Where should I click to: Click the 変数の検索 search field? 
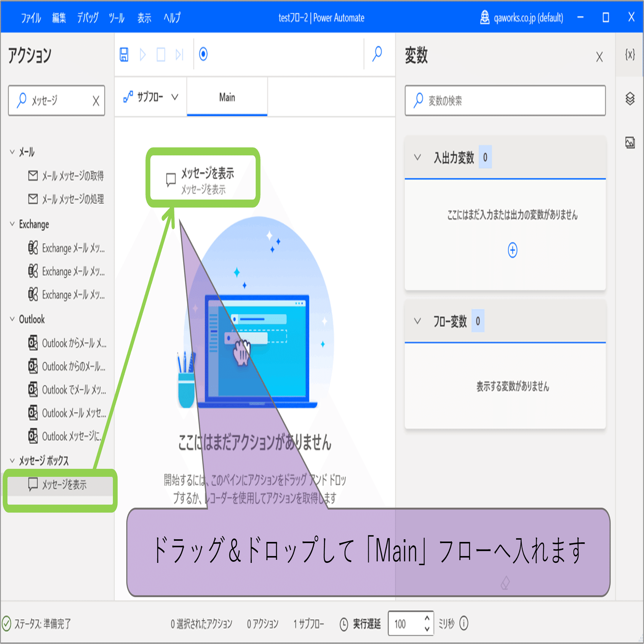pyautogui.click(x=505, y=101)
